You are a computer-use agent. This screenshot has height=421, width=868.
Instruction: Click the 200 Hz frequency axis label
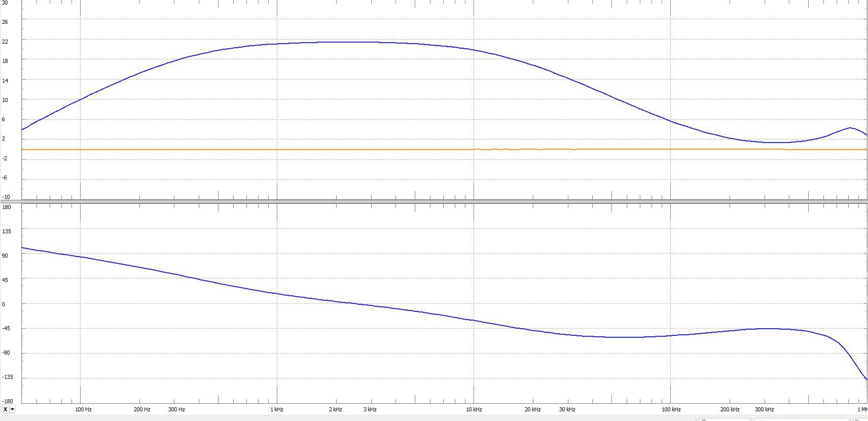(142, 409)
